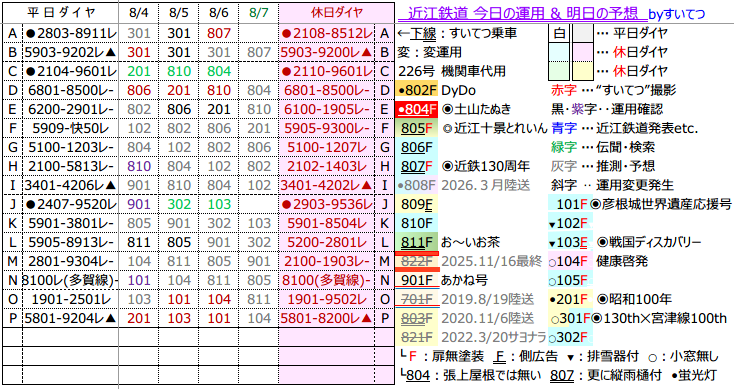
Task: Click the 104F 健康啓発 entry
Action: (x=598, y=261)
